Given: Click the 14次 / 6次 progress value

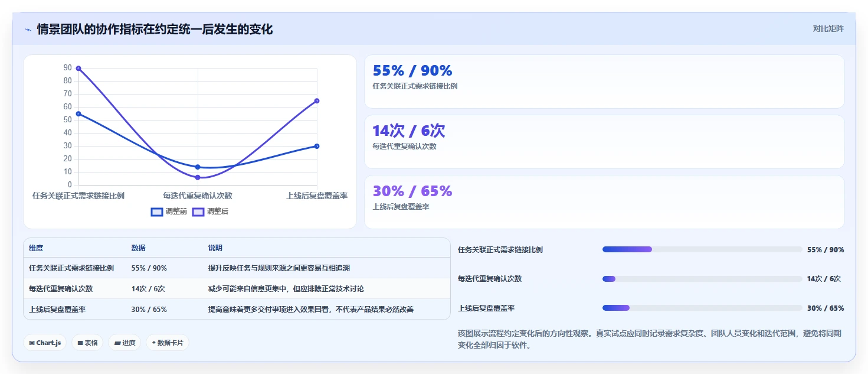Looking at the screenshot, I should [x=824, y=279].
